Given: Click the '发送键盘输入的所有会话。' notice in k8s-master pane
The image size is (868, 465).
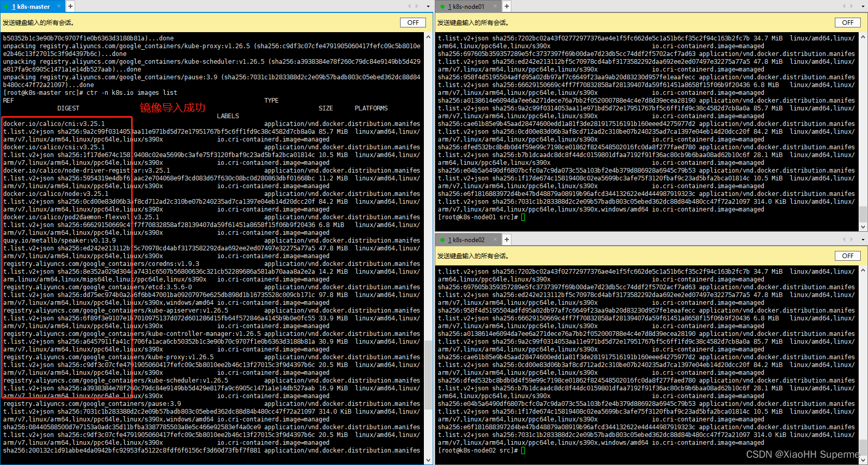Looking at the screenshot, I should [x=38, y=23].
